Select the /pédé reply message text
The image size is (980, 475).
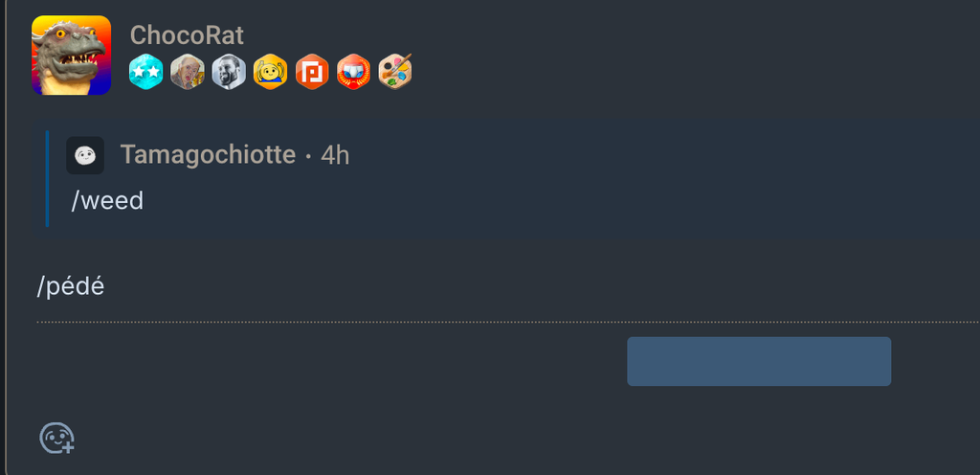[x=71, y=287]
